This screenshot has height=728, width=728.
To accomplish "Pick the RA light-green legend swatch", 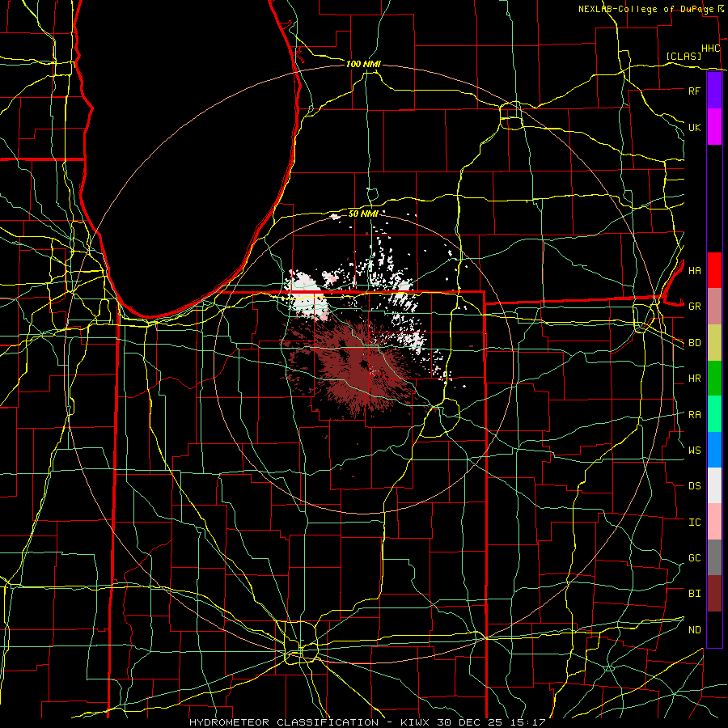I will tap(714, 414).
